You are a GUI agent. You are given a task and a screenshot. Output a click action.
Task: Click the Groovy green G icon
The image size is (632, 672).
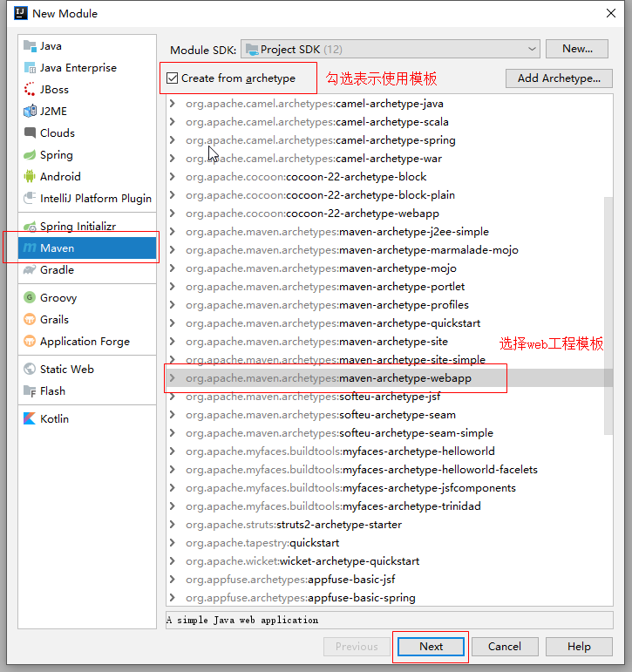tap(30, 297)
